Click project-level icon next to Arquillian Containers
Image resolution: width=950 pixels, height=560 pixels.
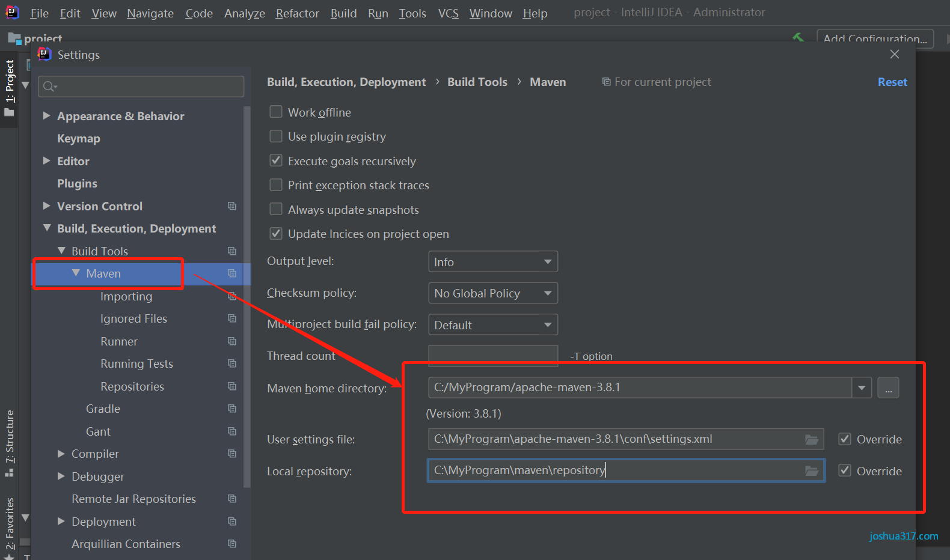pyautogui.click(x=232, y=544)
